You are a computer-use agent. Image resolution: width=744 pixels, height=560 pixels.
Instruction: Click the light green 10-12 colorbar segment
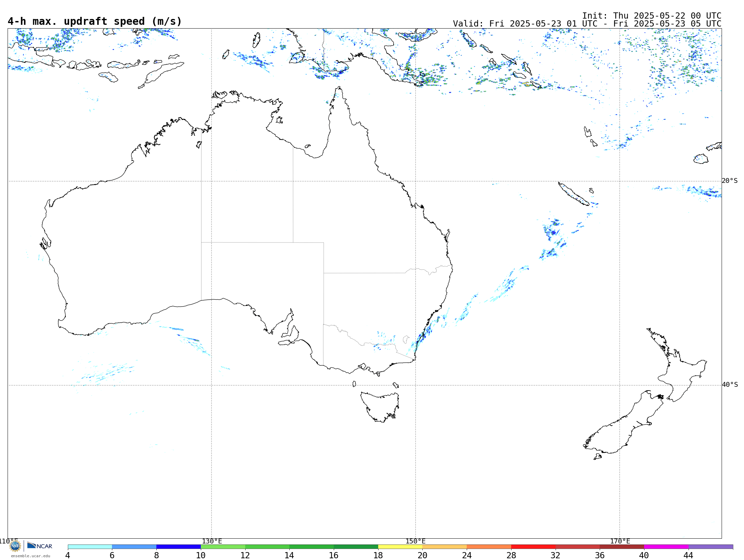[223, 547]
